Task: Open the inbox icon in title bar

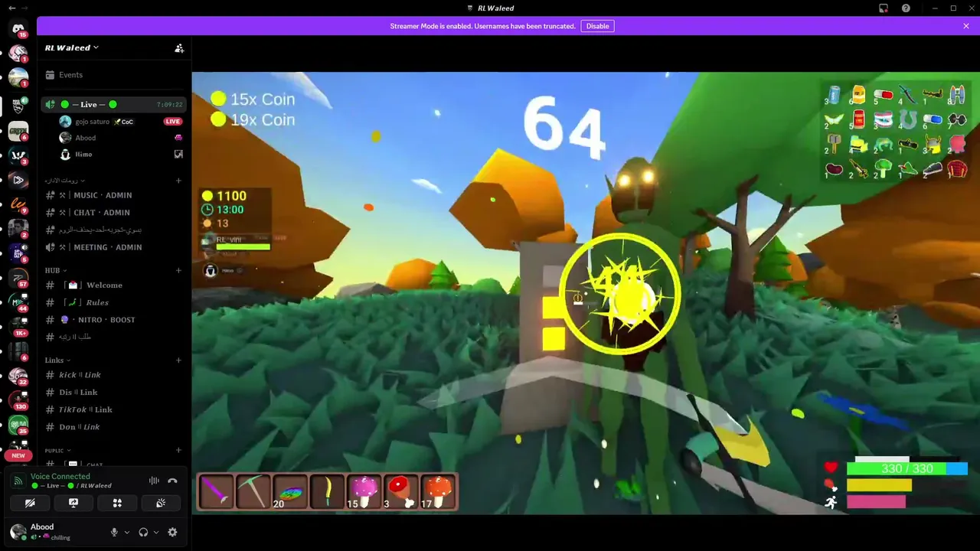Action: pos(884,8)
